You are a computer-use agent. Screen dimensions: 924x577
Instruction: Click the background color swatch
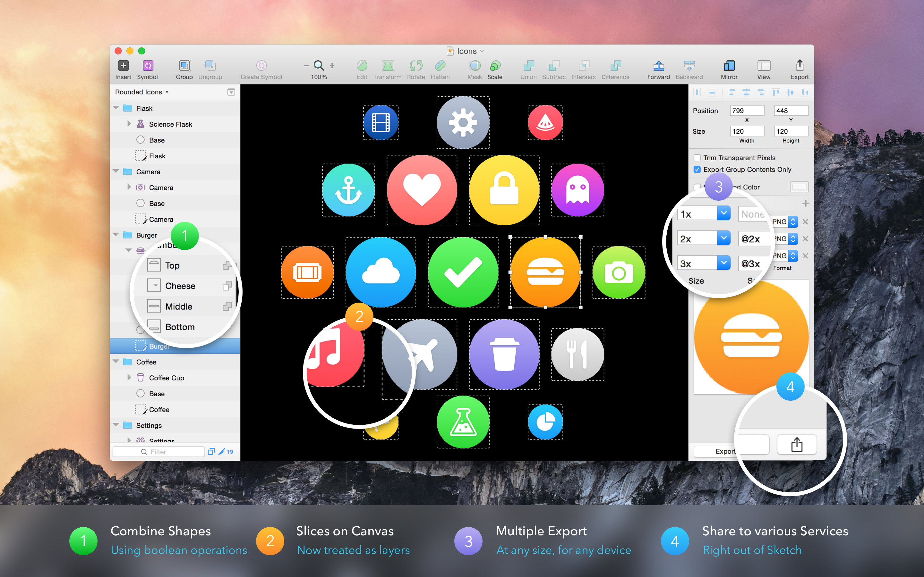click(x=799, y=187)
